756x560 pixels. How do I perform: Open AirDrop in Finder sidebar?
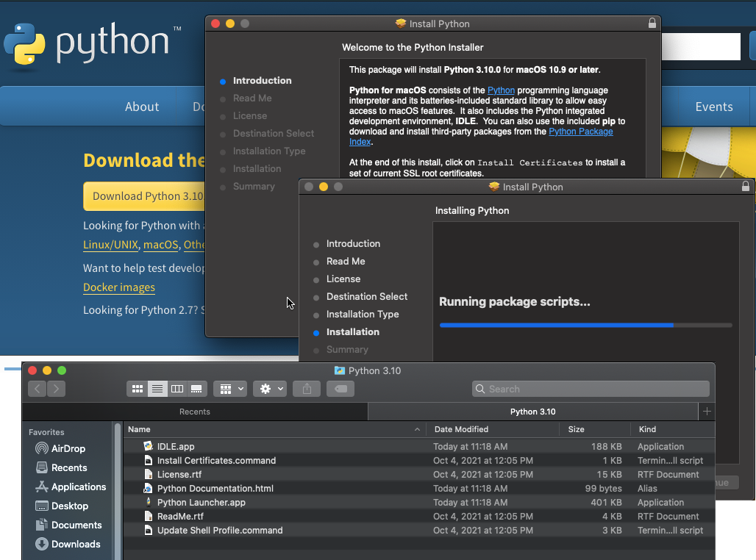coord(68,449)
